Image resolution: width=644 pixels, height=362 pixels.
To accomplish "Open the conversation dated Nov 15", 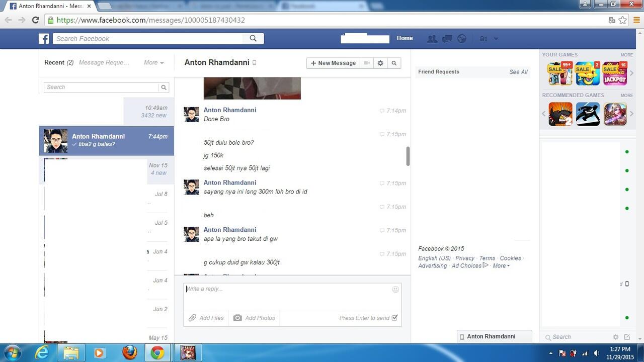I will (107, 169).
